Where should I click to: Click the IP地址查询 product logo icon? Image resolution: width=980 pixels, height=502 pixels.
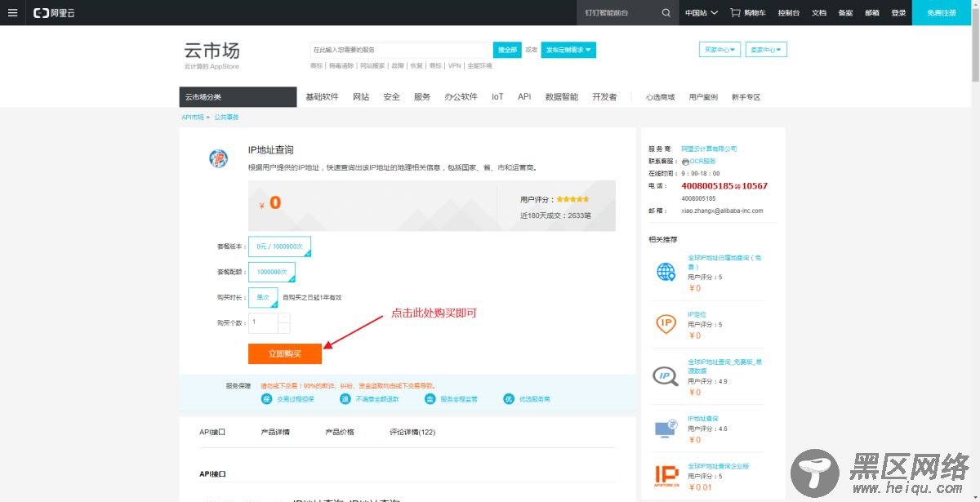click(218, 158)
